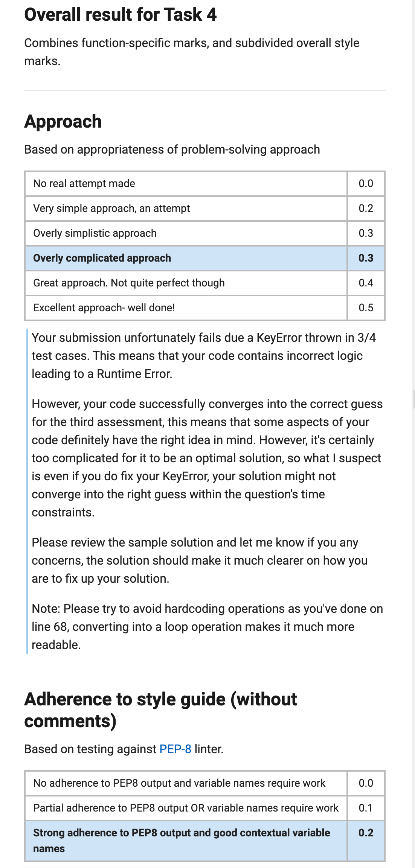Choose 'Overly simplistic approach' rubric row

click(x=205, y=233)
